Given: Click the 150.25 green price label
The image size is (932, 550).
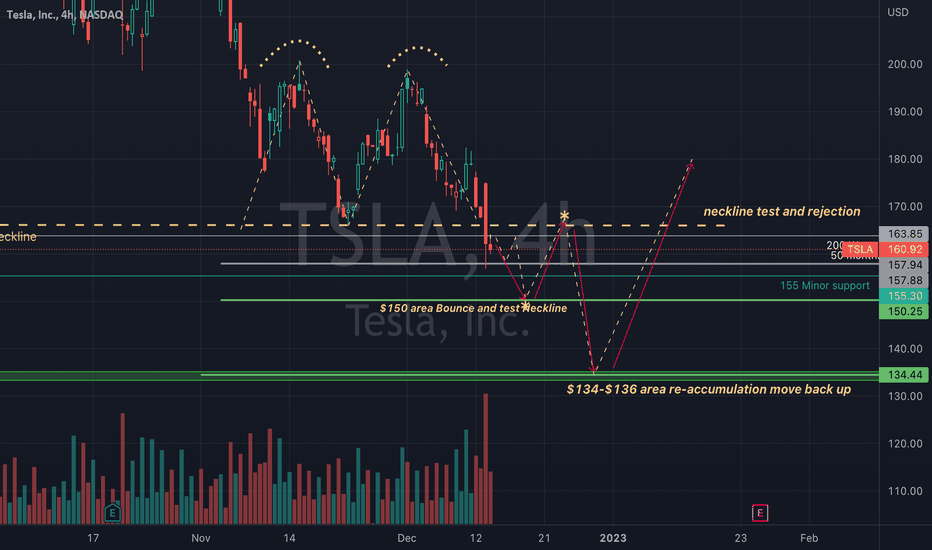Looking at the screenshot, I should point(904,311).
